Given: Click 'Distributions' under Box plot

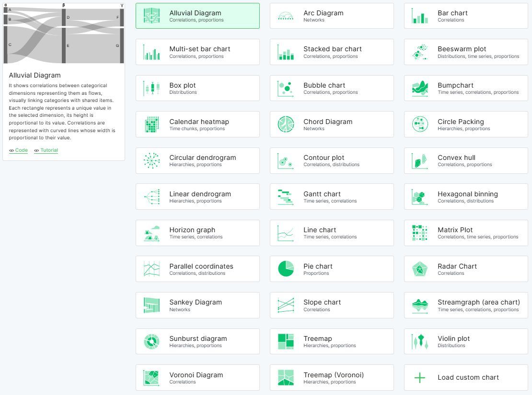Looking at the screenshot, I should [x=183, y=92].
